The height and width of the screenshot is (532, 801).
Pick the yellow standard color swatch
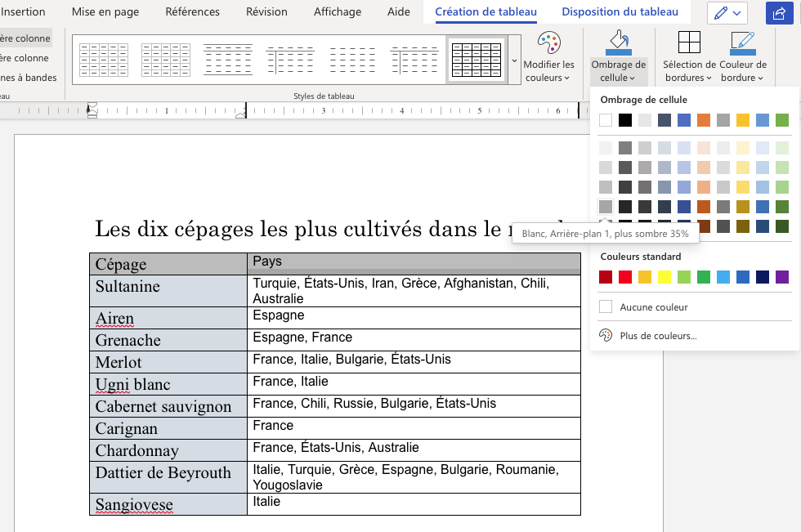point(664,277)
